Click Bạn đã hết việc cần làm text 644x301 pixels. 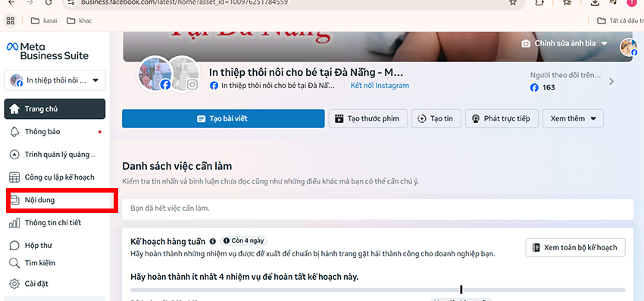(170, 209)
